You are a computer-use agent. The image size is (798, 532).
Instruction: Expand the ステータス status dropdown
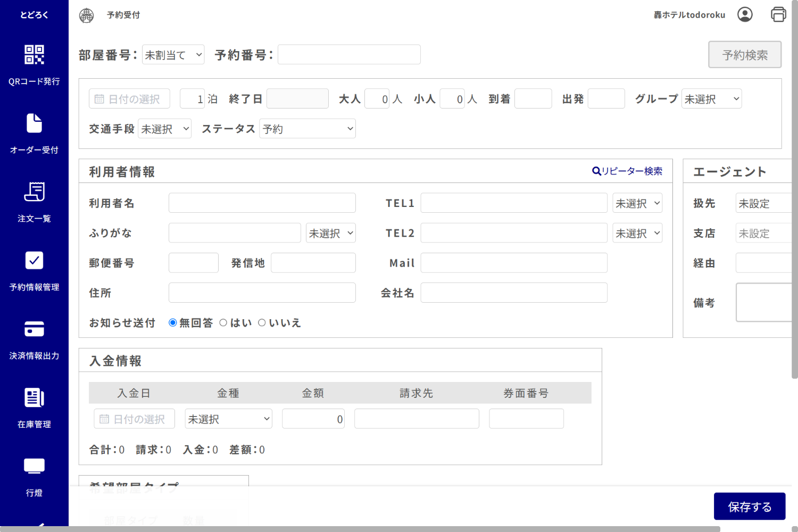(307, 128)
